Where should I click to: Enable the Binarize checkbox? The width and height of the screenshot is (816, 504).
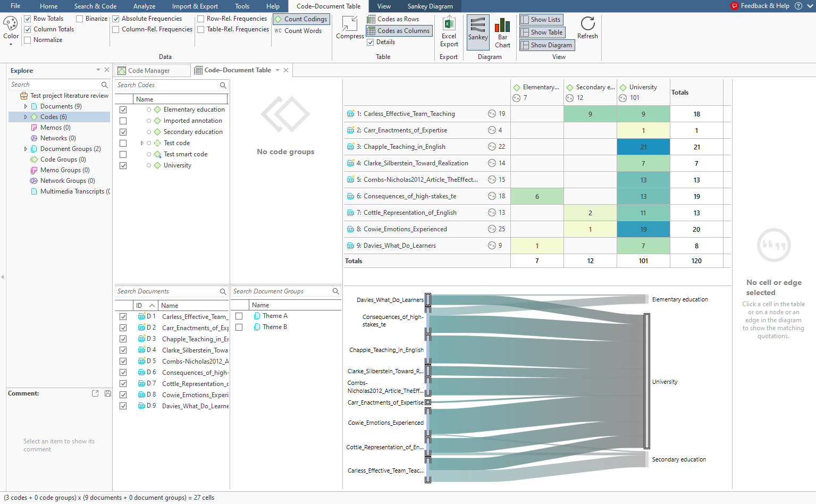pos(80,19)
